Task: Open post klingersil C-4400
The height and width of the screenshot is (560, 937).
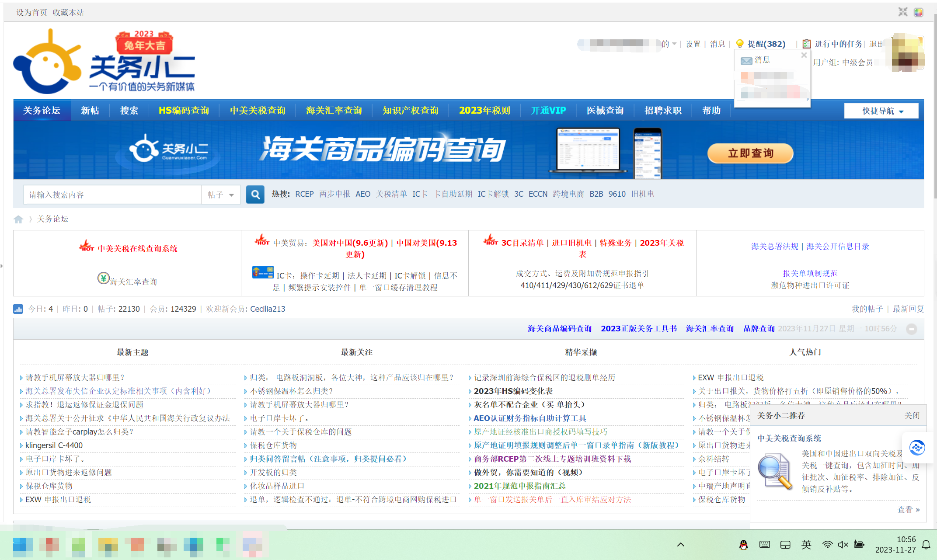Action: click(x=54, y=445)
